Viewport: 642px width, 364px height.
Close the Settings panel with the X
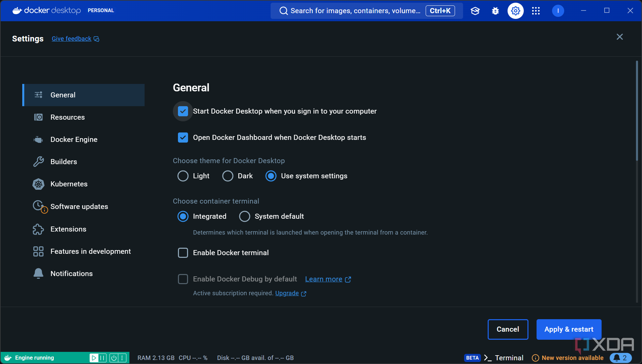[x=620, y=37]
